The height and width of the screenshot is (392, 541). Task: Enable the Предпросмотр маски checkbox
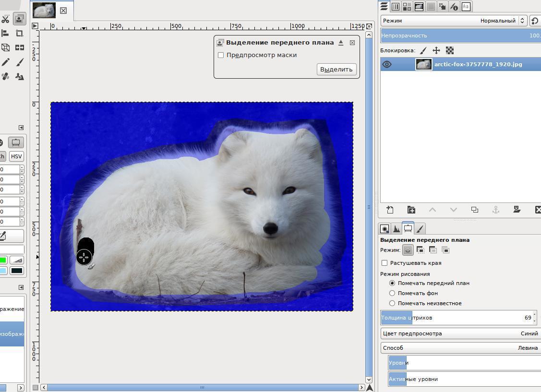pyautogui.click(x=221, y=55)
